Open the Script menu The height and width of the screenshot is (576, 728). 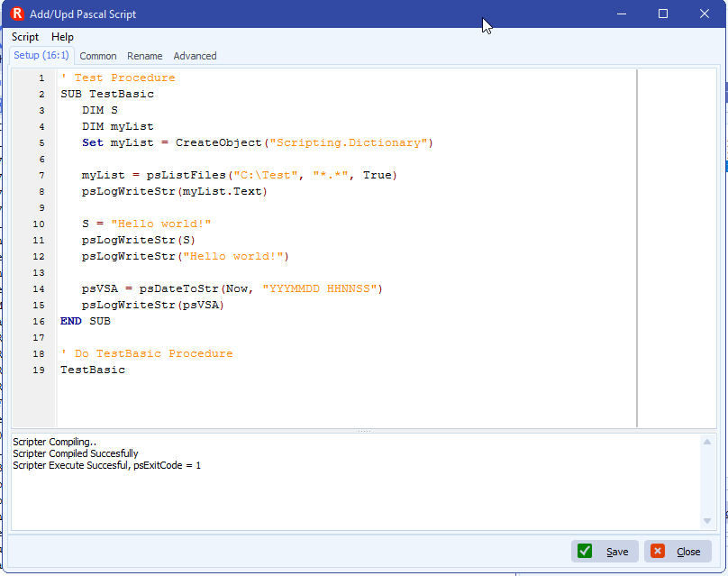24,37
